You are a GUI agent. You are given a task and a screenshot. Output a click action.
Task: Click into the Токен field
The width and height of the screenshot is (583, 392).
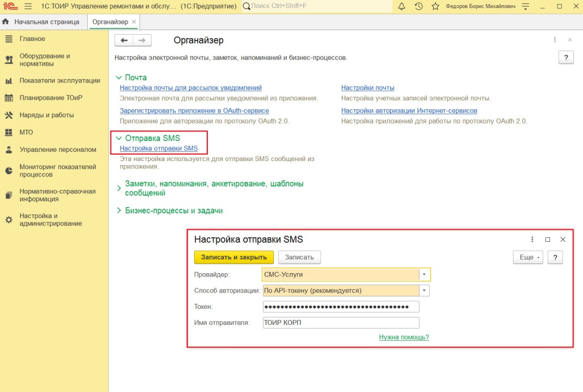pyautogui.click(x=341, y=307)
